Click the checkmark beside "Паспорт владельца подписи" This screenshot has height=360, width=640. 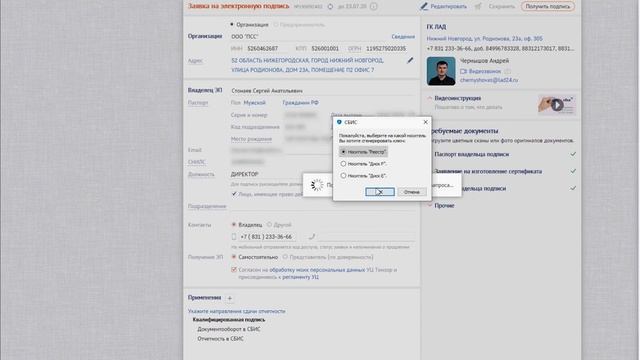tap(573, 154)
